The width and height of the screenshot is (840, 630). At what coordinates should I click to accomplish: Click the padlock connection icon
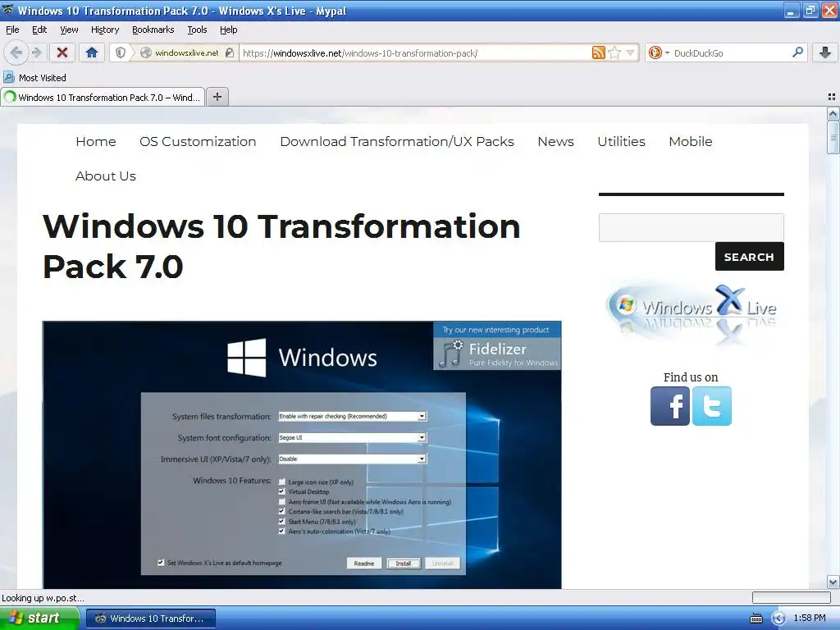pyautogui.click(x=230, y=52)
